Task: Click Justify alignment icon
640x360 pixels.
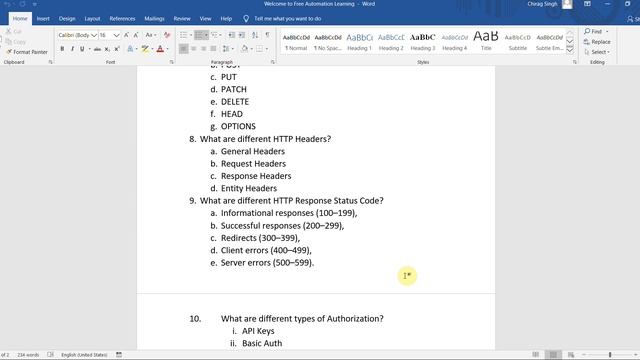Action: (x=213, y=49)
